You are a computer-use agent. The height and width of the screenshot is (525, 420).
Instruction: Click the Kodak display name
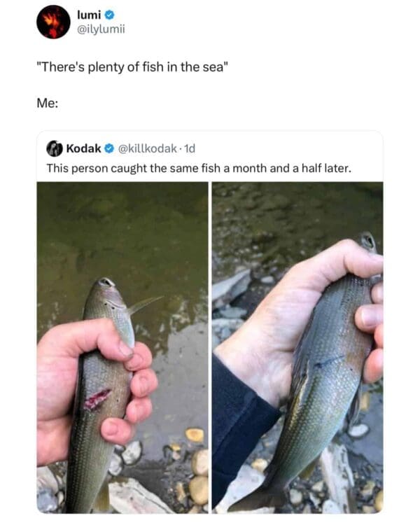click(83, 148)
